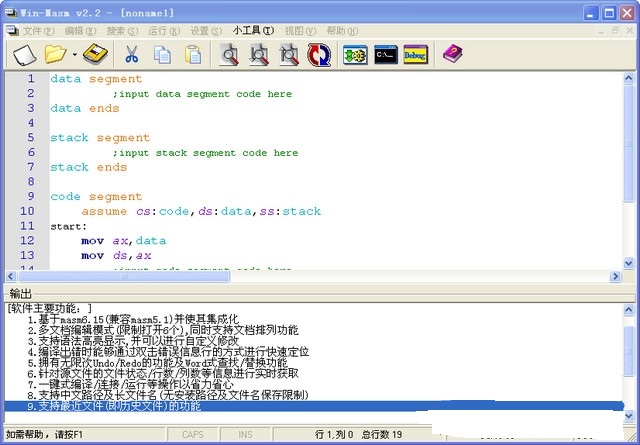
Task: Open Find with the first magnifier icon
Action: [229, 55]
